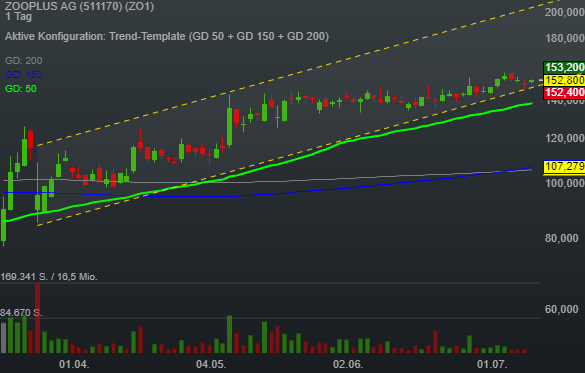Click the 04.05. date label
The image size is (585, 373).
click(x=211, y=364)
